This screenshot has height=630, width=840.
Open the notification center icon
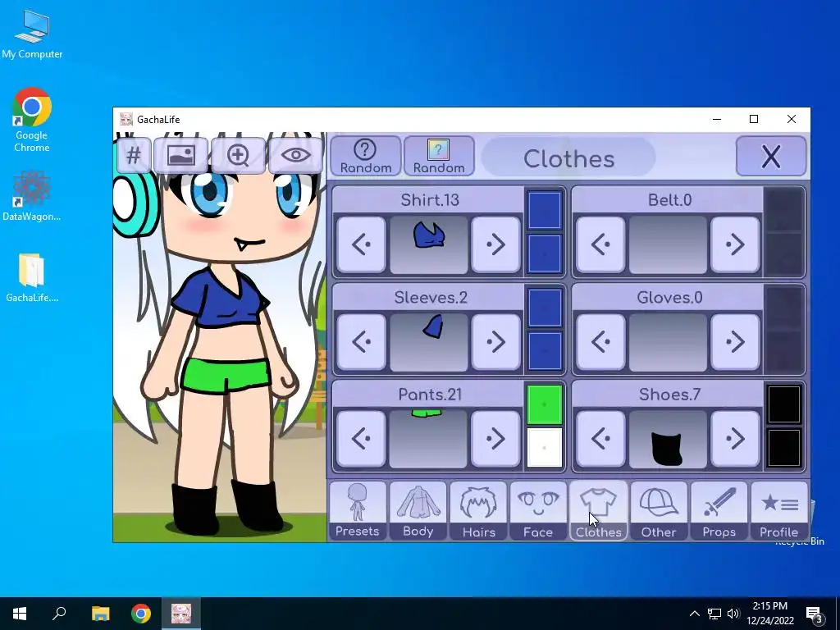pos(815,614)
